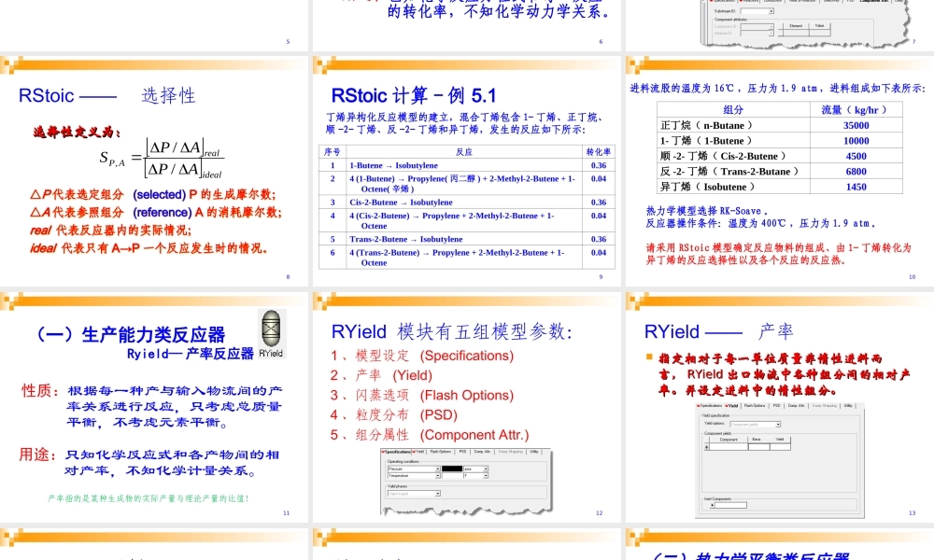Click the 顺-2-丁烯 (Cis-2-Butene) cell

733,157
